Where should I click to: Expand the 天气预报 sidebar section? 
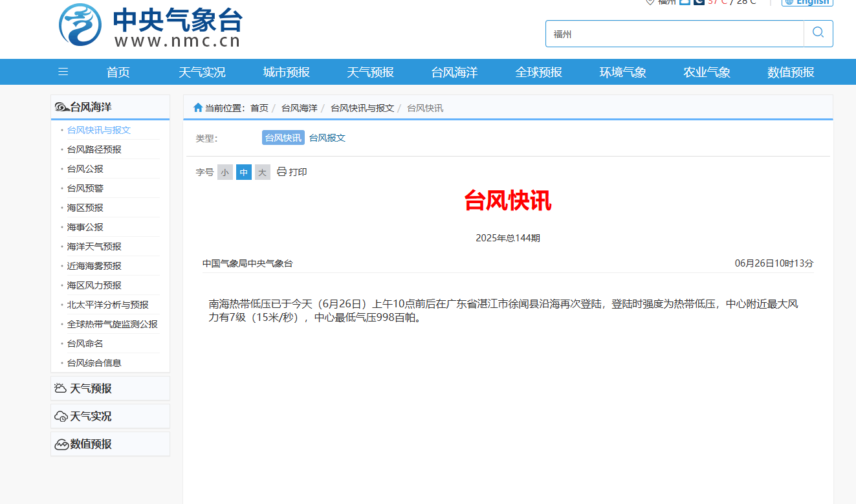coord(91,388)
